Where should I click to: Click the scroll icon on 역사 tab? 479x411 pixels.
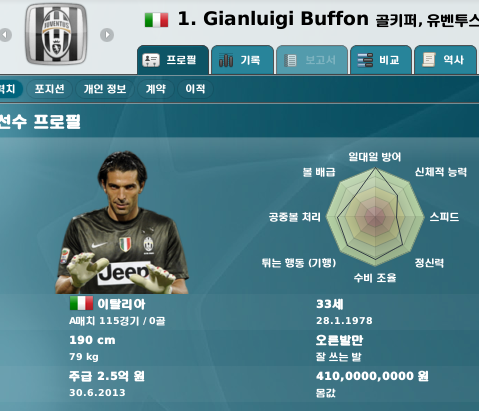(x=429, y=60)
